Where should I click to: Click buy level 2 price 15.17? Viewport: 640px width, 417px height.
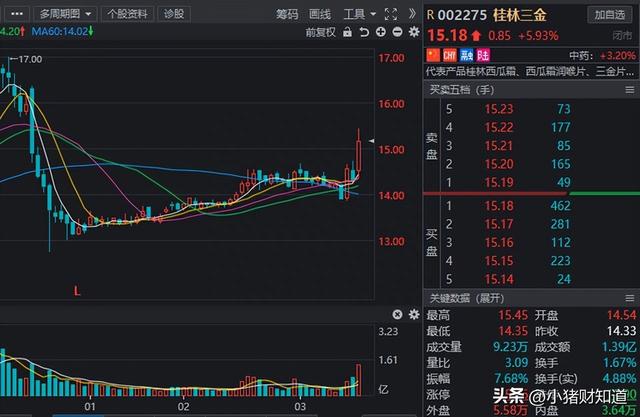[x=499, y=224]
